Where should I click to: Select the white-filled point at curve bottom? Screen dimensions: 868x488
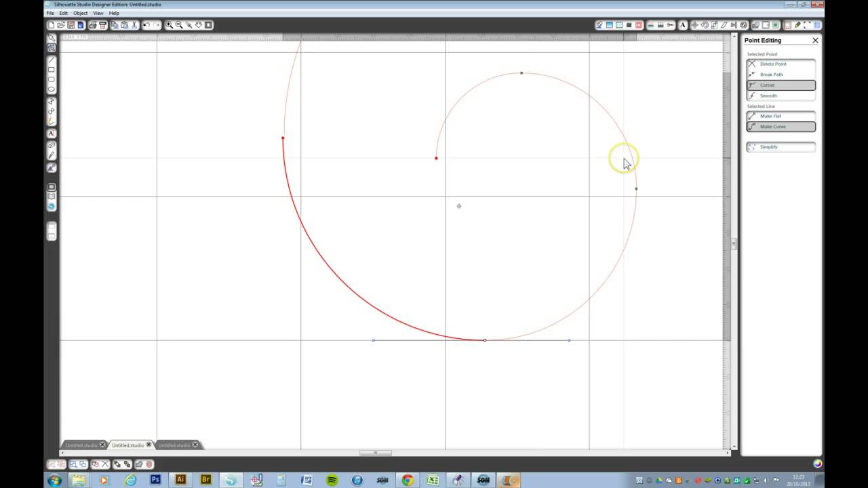[x=485, y=340]
